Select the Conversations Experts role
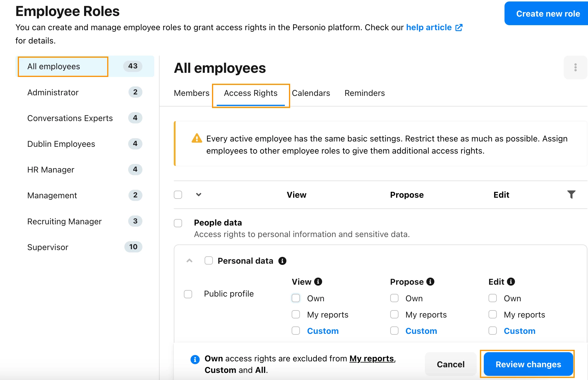This screenshot has height=380, width=588. pos(85,118)
